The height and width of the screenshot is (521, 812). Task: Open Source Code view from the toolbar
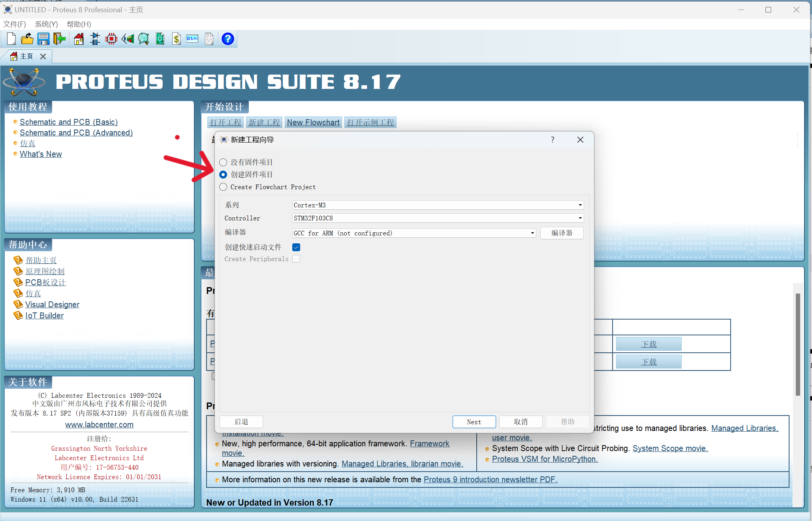tap(192, 39)
